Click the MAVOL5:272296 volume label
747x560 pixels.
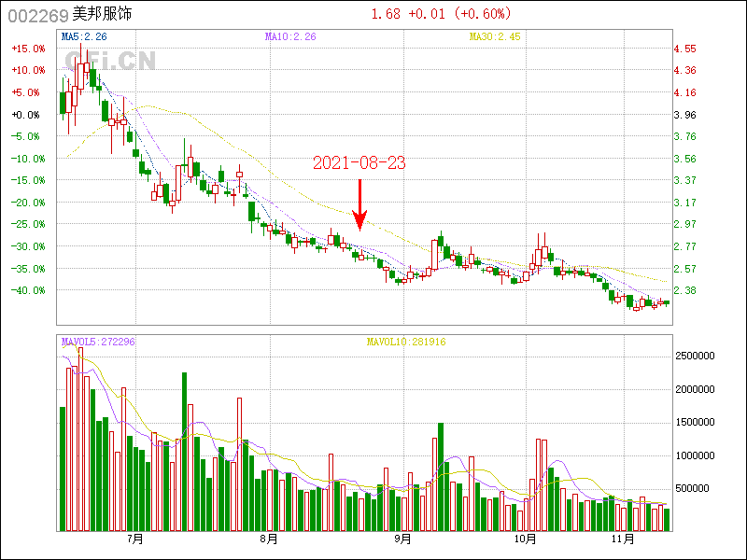(98, 342)
